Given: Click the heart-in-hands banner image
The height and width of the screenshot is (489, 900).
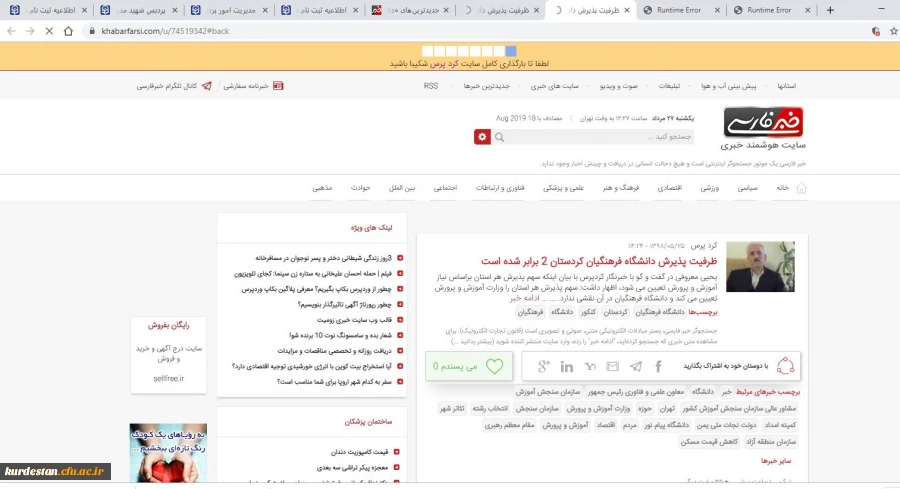Looking at the screenshot, I should pos(168,453).
